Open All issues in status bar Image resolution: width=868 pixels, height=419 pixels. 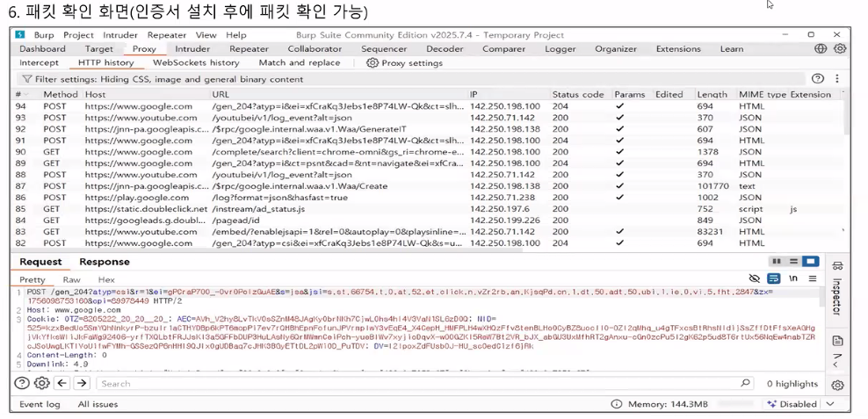(98, 404)
